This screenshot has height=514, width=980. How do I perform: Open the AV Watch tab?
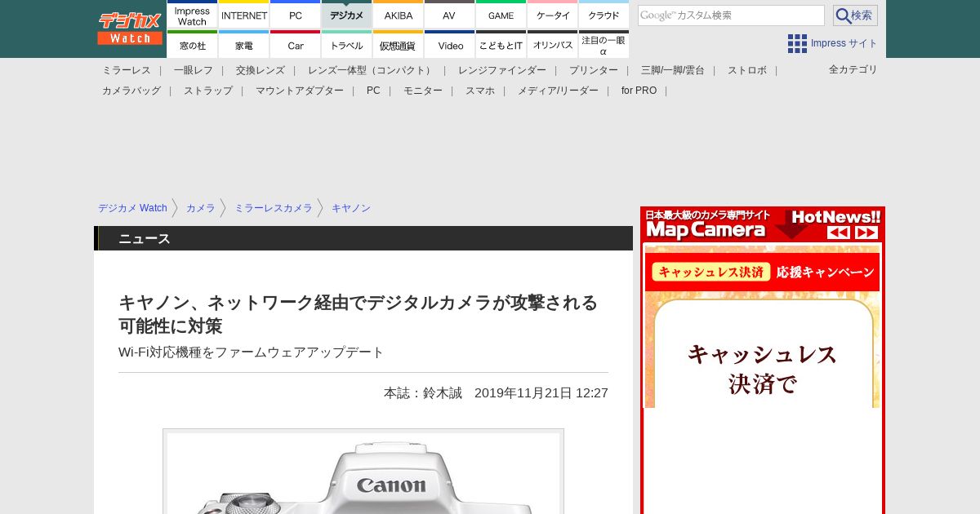(450, 15)
